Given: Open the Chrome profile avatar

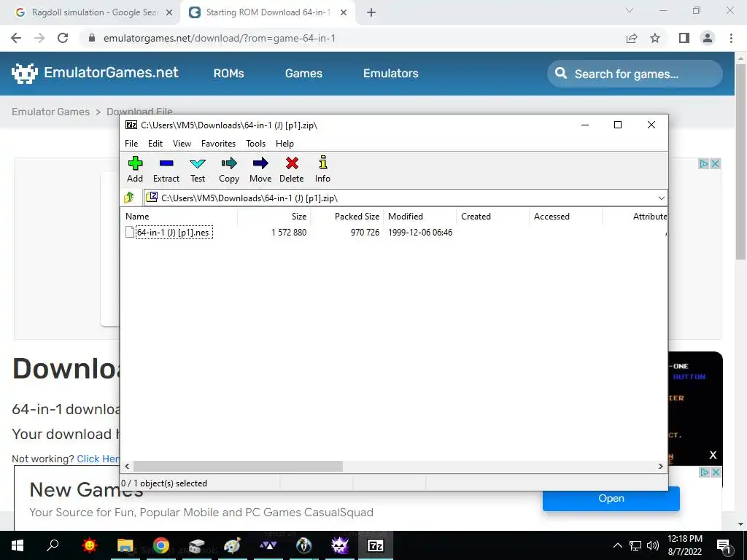Looking at the screenshot, I should coord(708,38).
